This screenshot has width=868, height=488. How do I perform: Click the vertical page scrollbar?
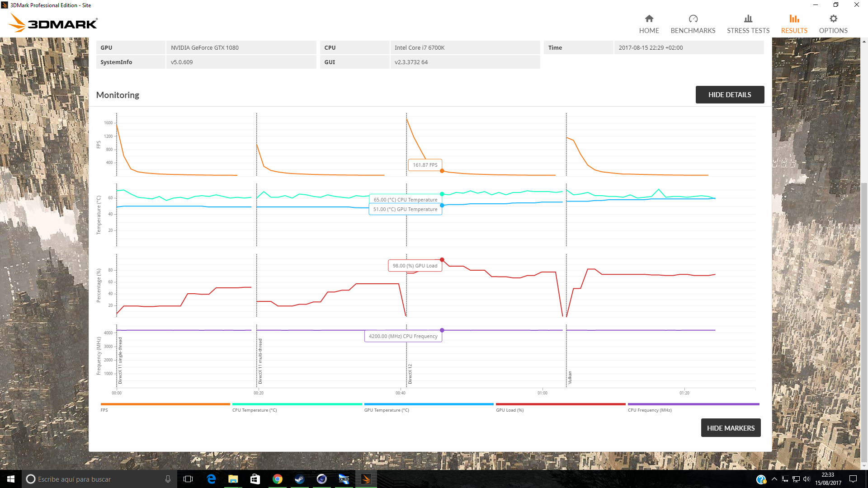[864, 316]
